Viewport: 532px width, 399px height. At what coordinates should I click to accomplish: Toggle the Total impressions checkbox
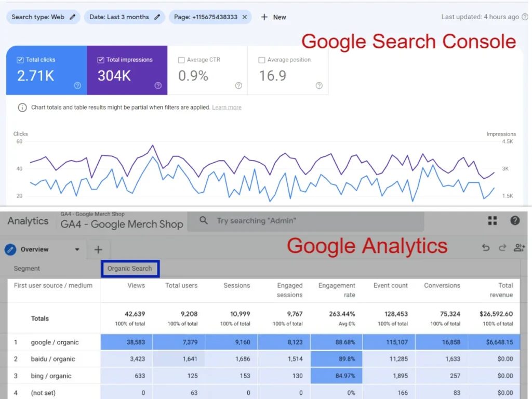pyautogui.click(x=100, y=60)
